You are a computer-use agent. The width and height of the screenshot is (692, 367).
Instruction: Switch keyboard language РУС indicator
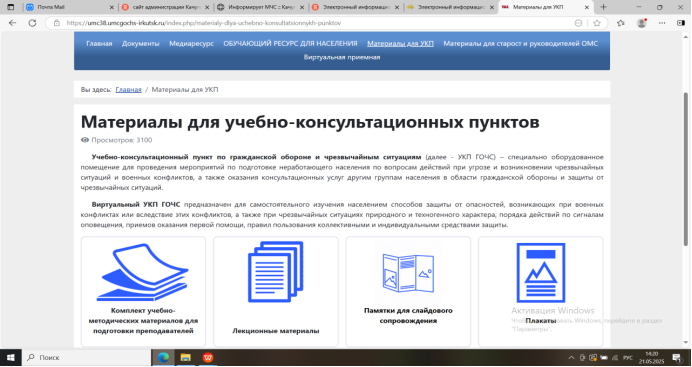point(627,357)
